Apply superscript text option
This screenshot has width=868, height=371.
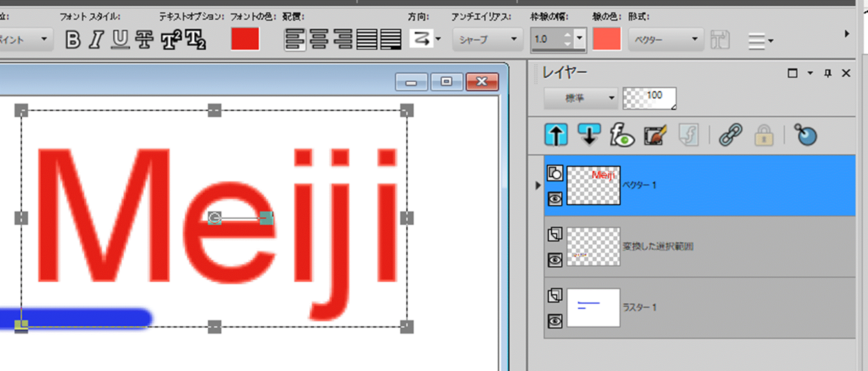click(x=171, y=39)
